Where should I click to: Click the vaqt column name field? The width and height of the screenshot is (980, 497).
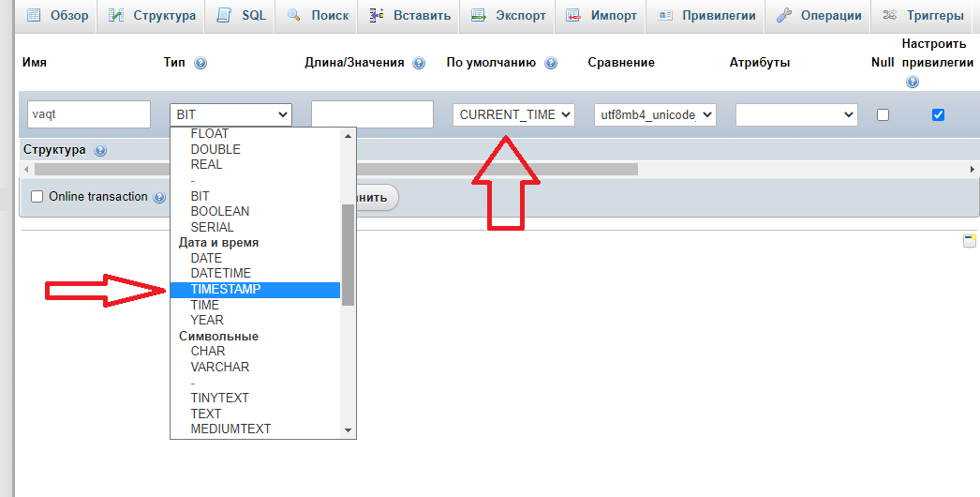point(89,114)
